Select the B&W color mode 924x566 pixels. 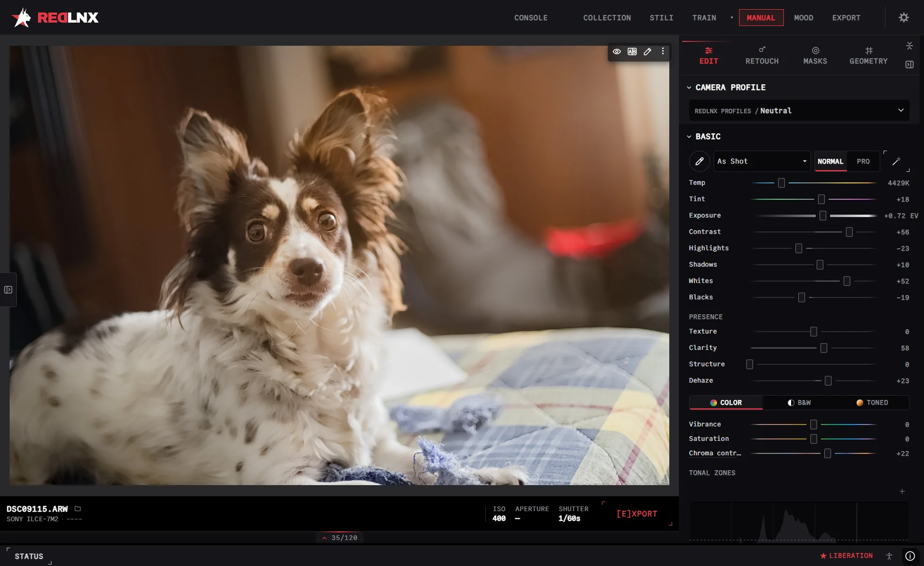(x=799, y=403)
